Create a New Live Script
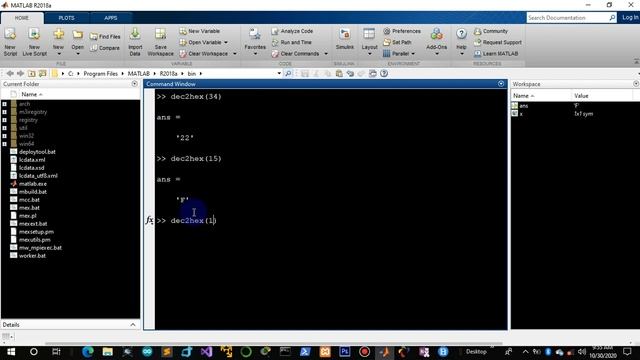Viewport: 640px width, 360px height. 34,42
